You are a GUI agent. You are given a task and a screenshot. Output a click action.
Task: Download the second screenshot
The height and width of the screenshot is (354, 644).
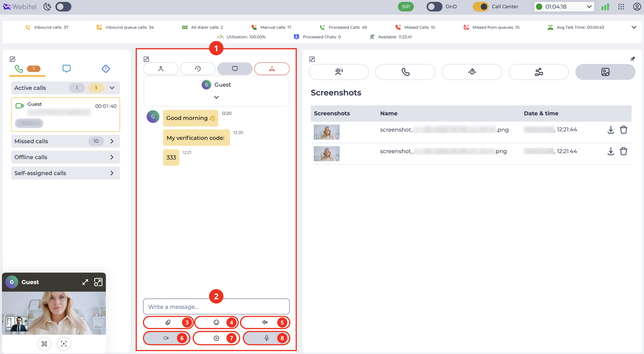tap(611, 151)
